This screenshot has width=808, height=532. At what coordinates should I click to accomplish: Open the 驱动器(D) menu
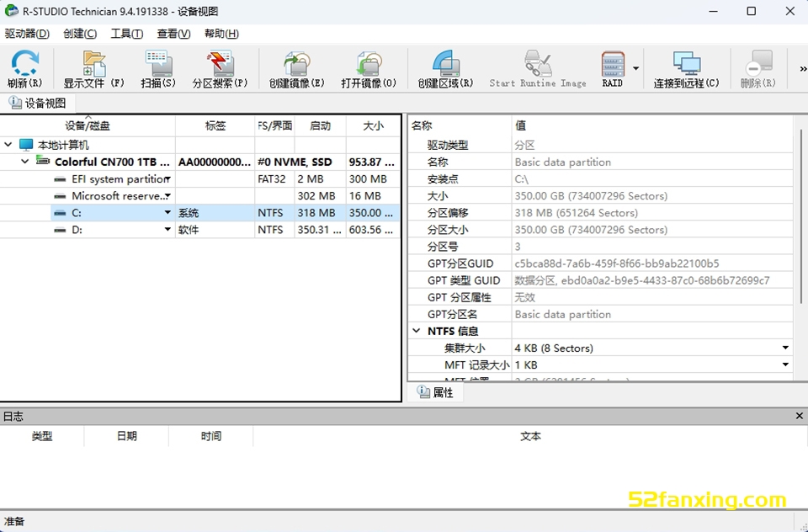tap(27, 34)
